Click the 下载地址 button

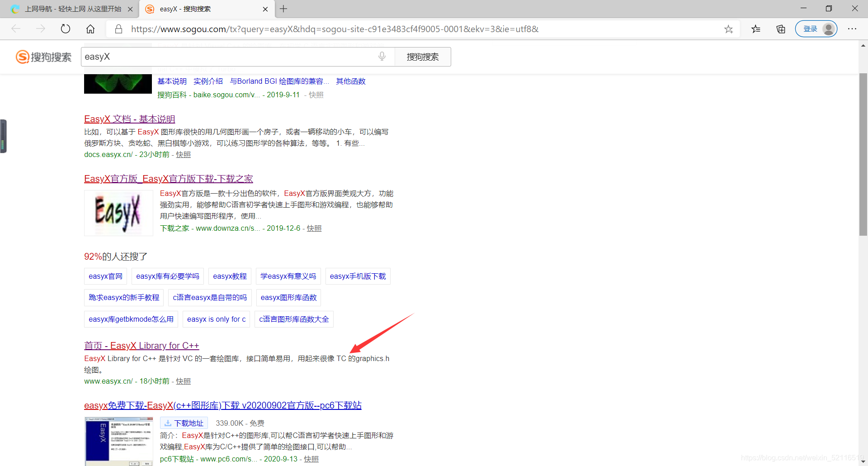[184, 423]
